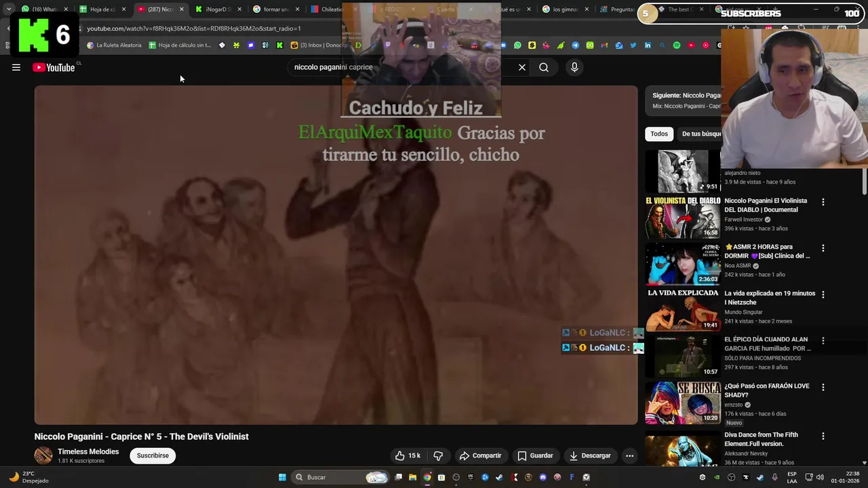Open the Windows Start menu
Image resolution: width=868 pixels, height=488 pixels.
tap(282, 477)
